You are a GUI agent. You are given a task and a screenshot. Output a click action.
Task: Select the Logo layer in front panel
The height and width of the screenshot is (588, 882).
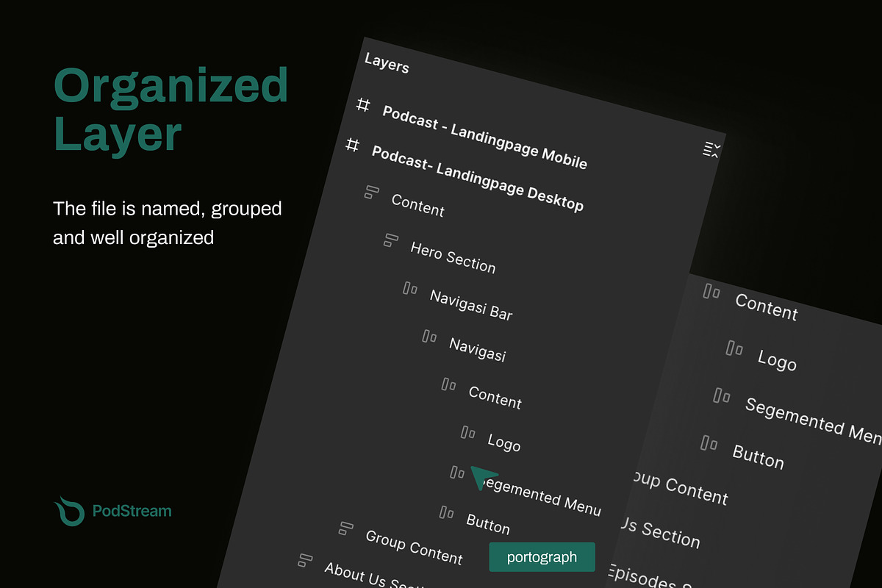coord(504,441)
